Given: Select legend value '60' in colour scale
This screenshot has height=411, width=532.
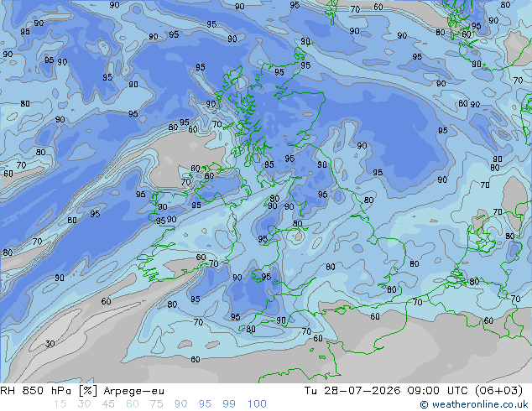Looking at the screenshot, I should click(x=133, y=404).
